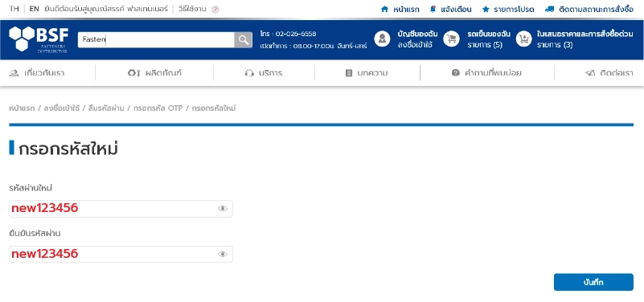Click the bell icon for แจ้งเตือน

coord(433,9)
